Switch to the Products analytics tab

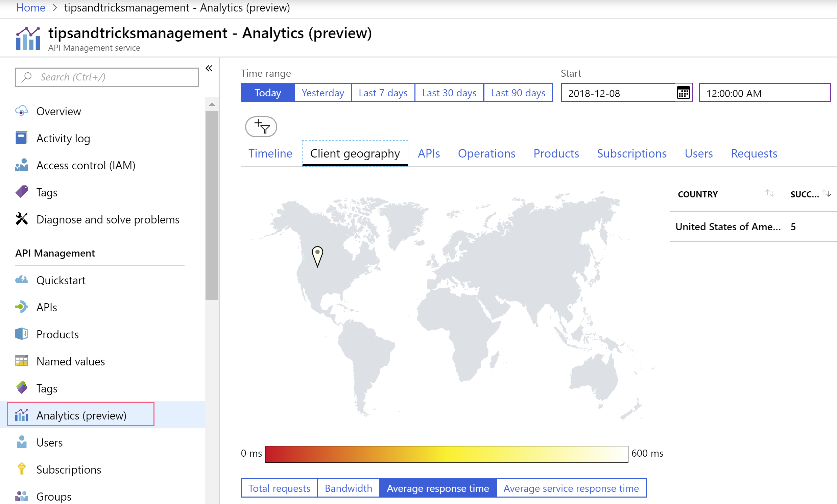(556, 153)
